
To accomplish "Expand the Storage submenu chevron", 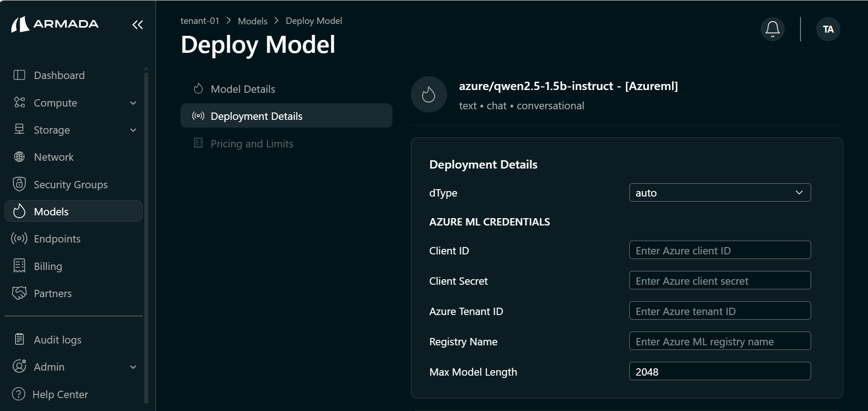I will coord(133,130).
